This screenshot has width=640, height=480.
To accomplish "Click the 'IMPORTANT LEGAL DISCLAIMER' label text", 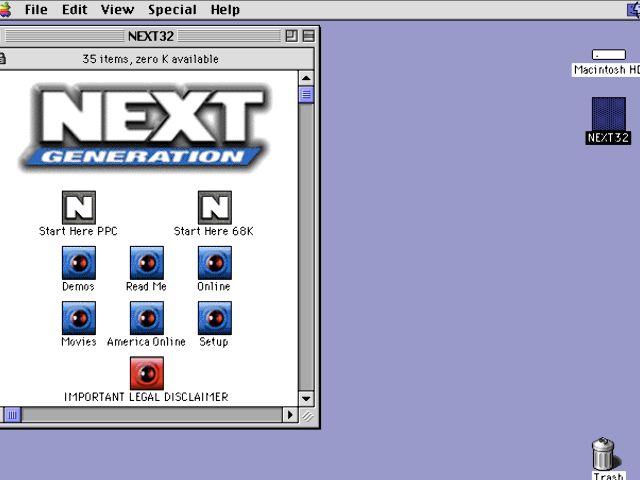I will point(146,397).
